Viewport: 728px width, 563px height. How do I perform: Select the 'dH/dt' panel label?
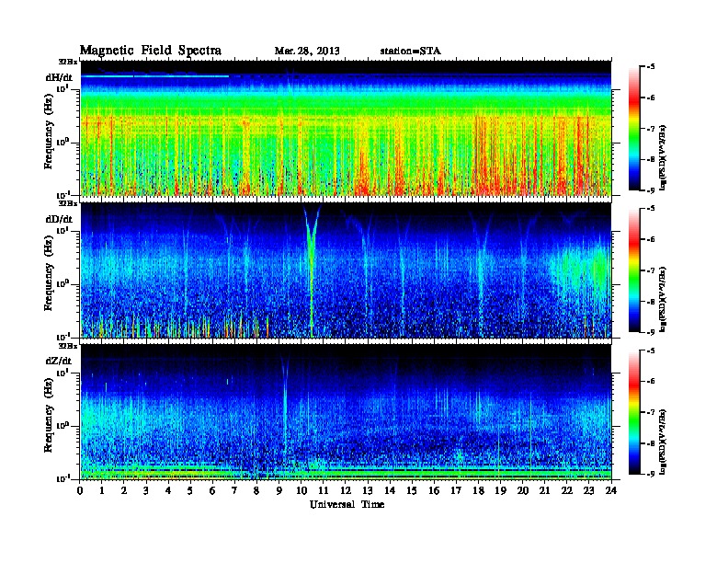point(59,77)
